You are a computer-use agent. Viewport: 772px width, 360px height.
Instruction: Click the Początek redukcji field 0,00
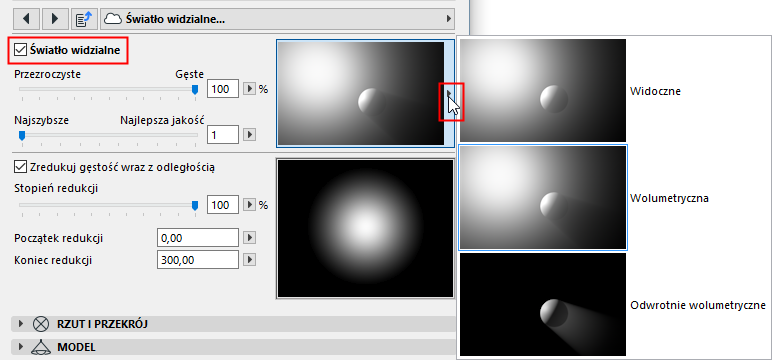(x=198, y=238)
